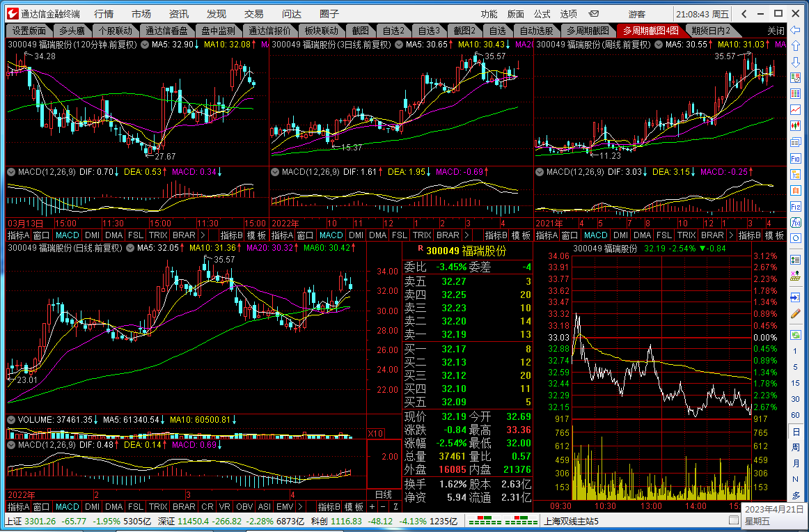Viewport: 809px width, 532px height.
Task: Expand the VOLUME indicator dropdown
Action: pyautogui.click(x=11, y=420)
